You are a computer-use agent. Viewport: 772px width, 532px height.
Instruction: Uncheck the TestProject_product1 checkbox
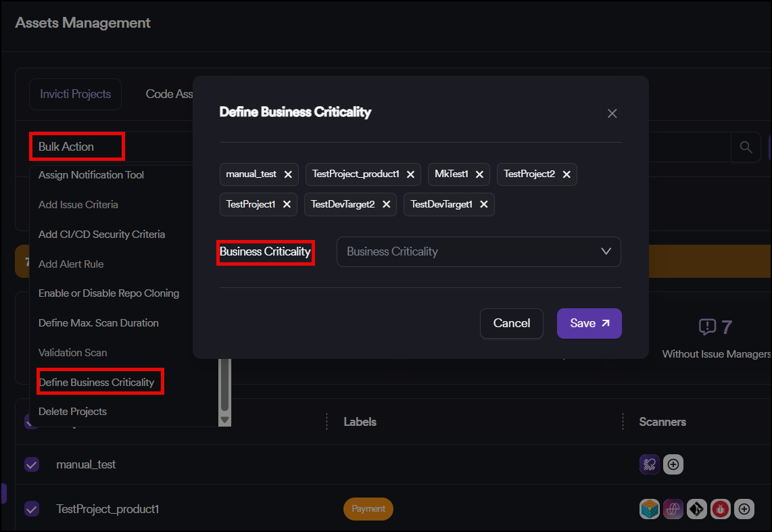tap(32, 509)
